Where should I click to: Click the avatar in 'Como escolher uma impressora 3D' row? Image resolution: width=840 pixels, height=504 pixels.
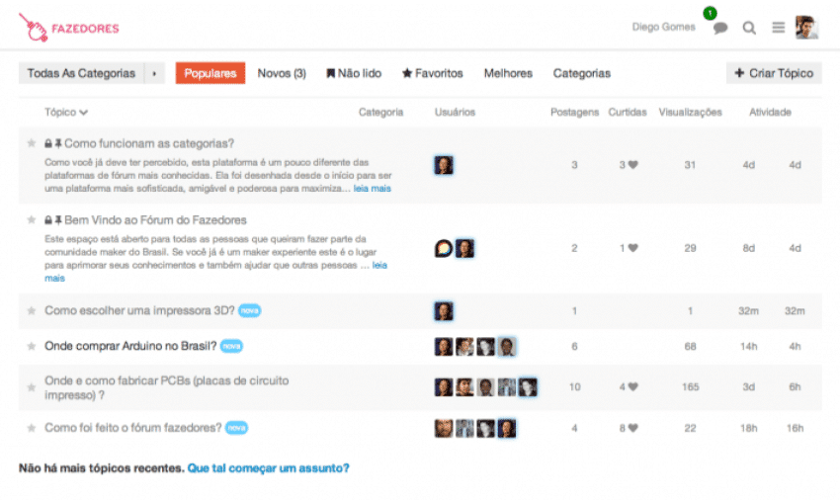click(444, 311)
